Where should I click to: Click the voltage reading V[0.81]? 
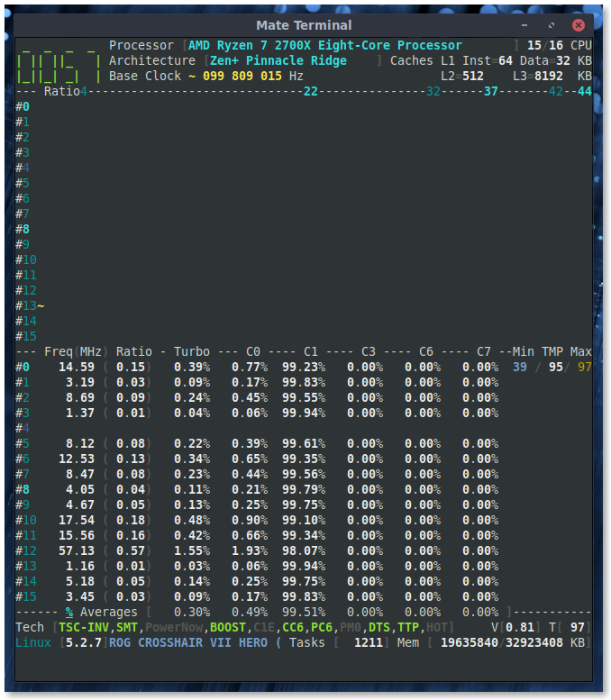(x=515, y=627)
